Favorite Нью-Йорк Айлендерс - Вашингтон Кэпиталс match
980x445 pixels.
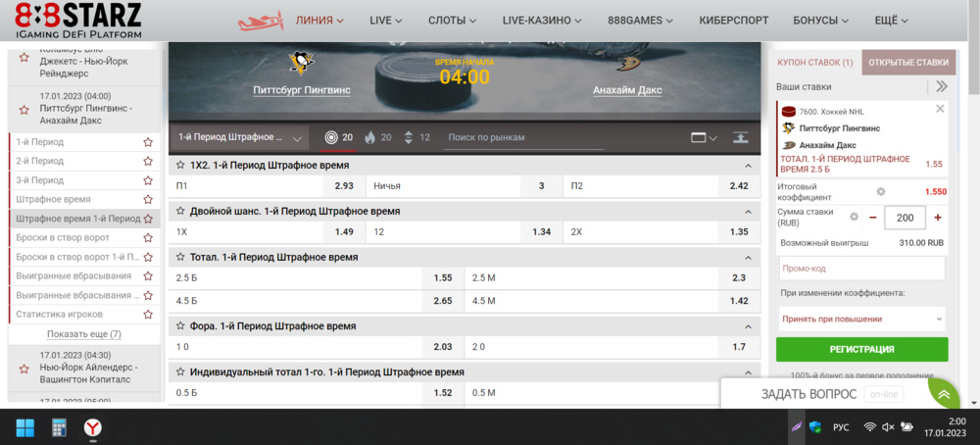pos(24,369)
